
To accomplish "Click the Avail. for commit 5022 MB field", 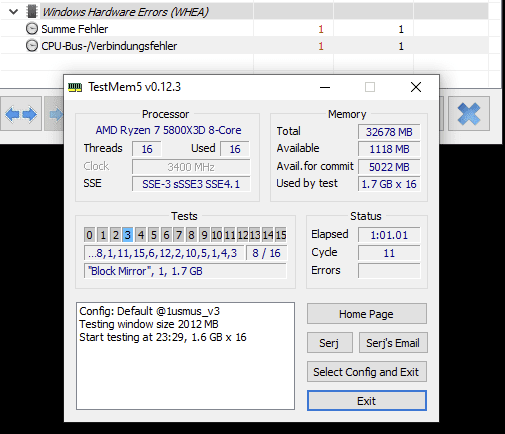I will pyautogui.click(x=389, y=167).
